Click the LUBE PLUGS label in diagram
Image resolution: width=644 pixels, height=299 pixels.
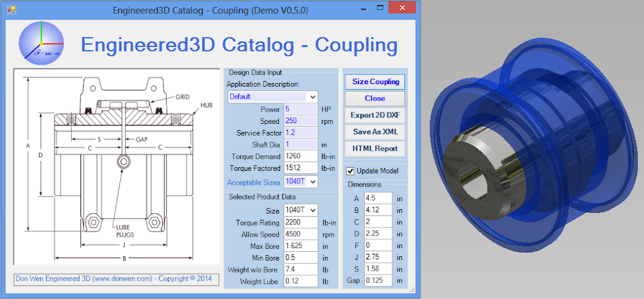(x=125, y=232)
